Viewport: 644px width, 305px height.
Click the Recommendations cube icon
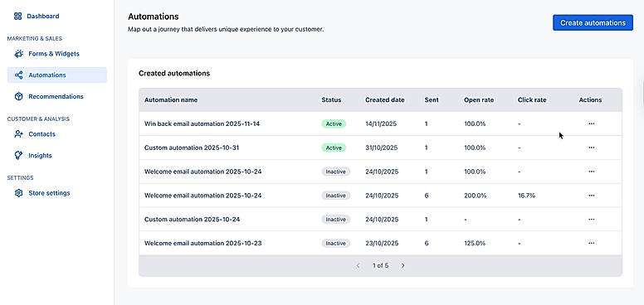coord(19,96)
